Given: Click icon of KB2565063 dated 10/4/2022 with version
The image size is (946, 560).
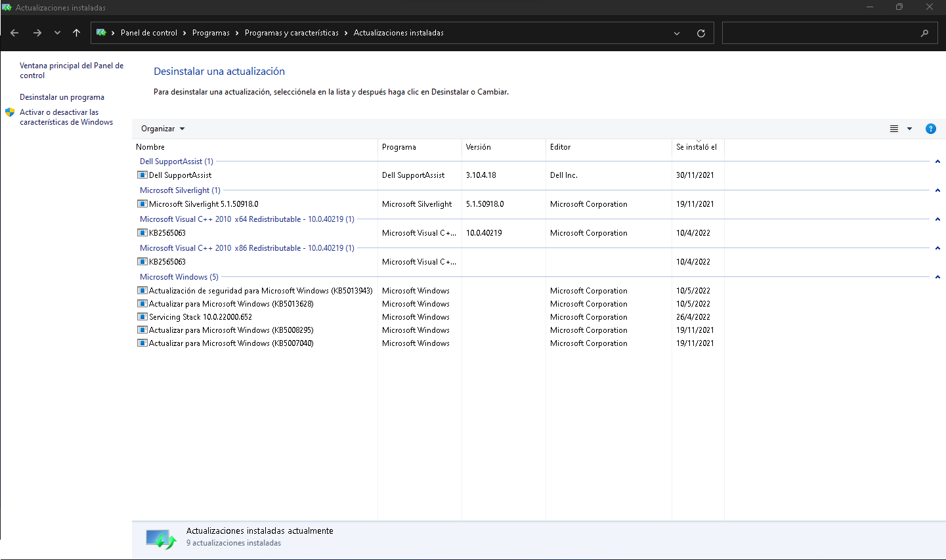Looking at the screenshot, I should [x=142, y=233].
